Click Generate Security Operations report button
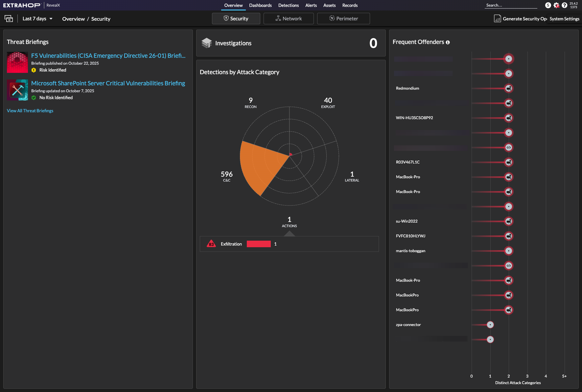 click(520, 19)
